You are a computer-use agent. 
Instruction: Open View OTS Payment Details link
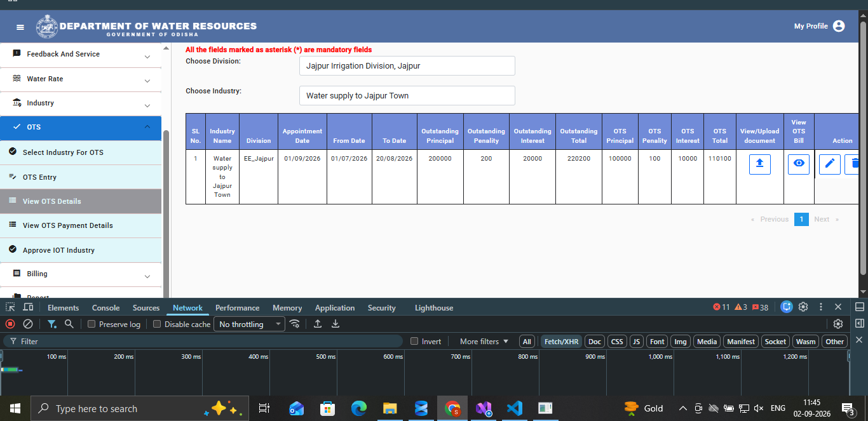pos(81,225)
